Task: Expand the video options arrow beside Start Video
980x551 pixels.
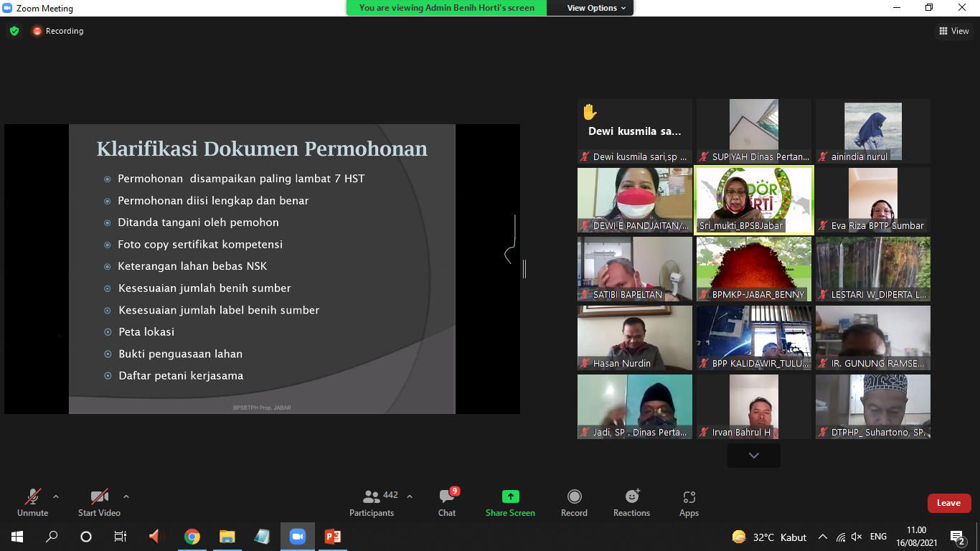Action: 126,496
